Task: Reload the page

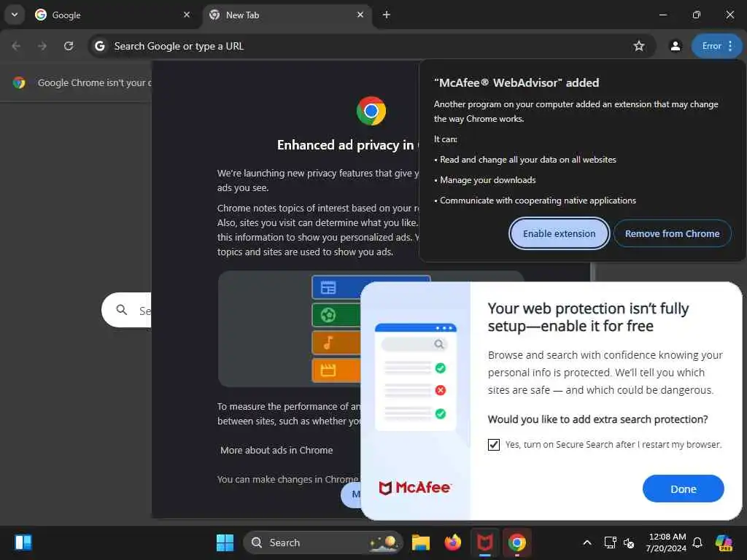Action: (x=69, y=46)
